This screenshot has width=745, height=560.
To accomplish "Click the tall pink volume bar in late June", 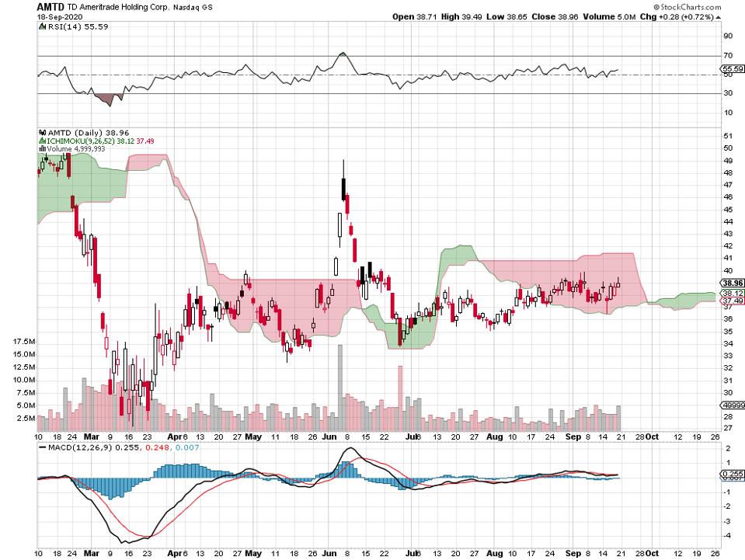I will point(400,398).
